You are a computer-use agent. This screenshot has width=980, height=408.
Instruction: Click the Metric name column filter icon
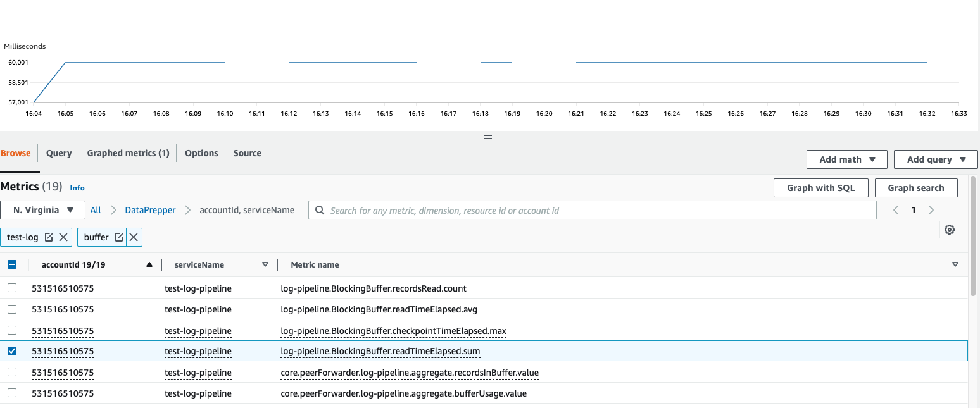(x=955, y=264)
